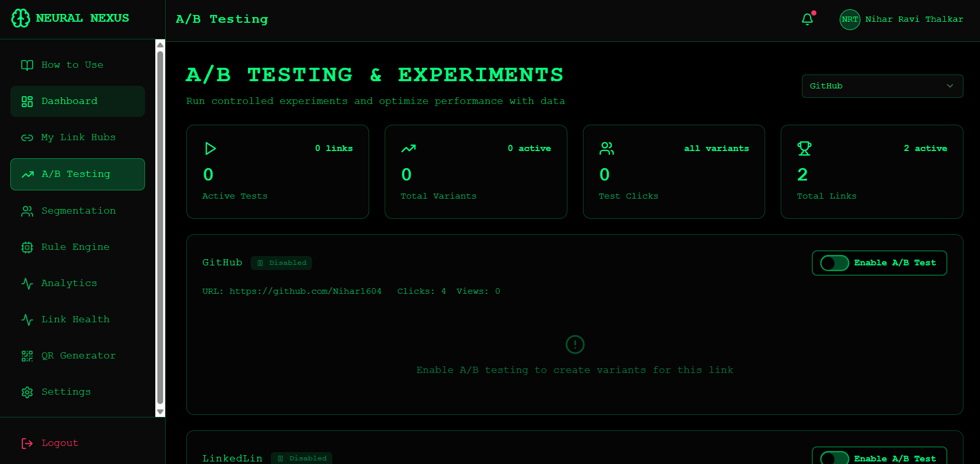Click the GitHub link card title

pyautogui.click(x=222, y=263)
